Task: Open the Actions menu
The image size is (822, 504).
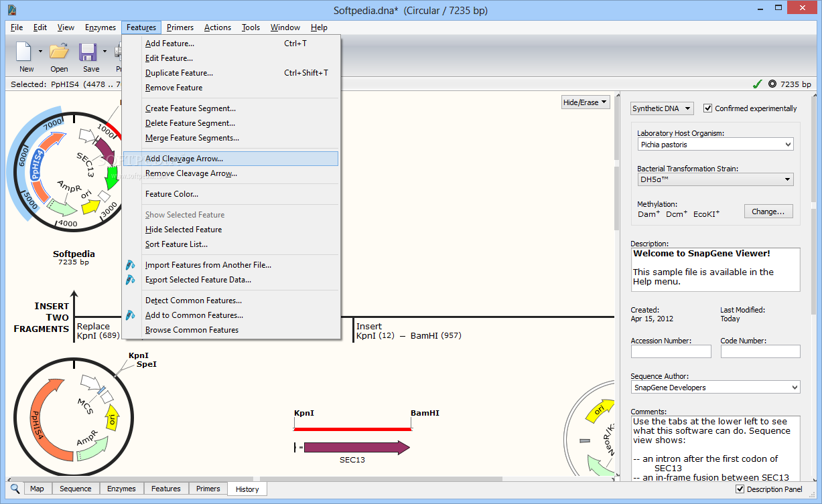Action: pyautogui.click(x=218, y=27)
